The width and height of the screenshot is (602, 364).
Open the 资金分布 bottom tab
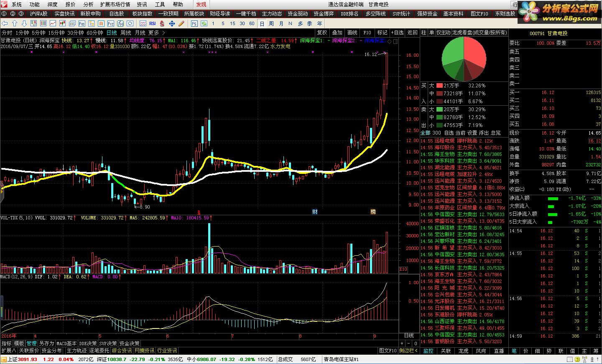[x=51, y=351]
